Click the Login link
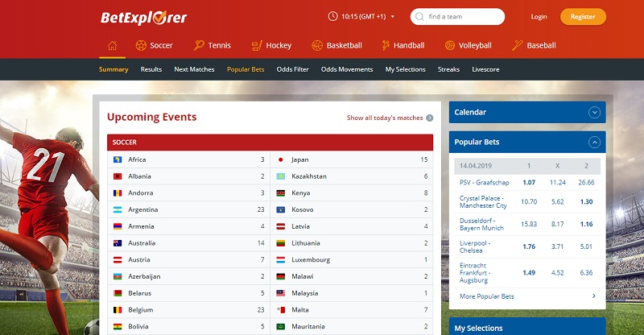Viewport: 644px width, 335px height. click(539, 16)
